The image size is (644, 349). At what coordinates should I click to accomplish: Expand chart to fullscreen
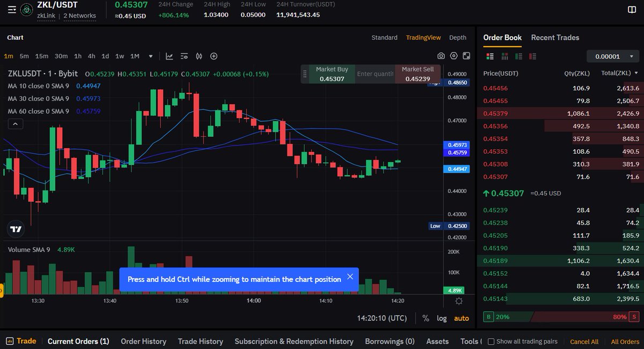466,56
